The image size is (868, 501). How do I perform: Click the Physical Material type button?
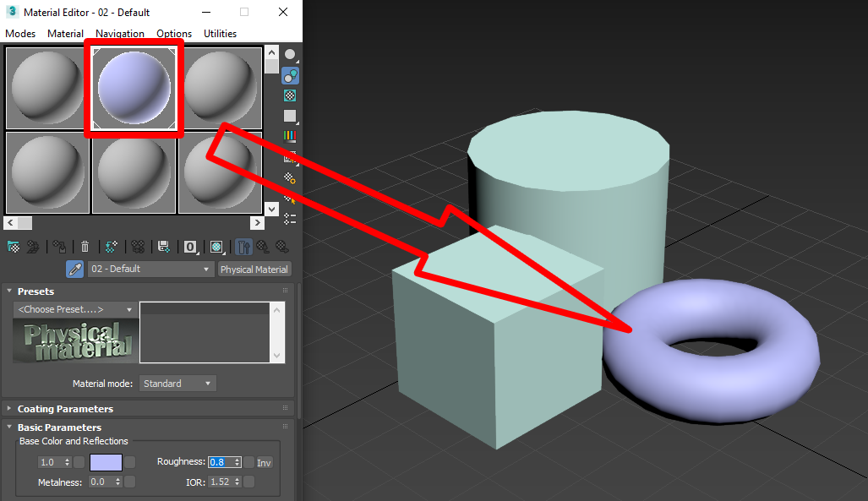pos(254,269)
